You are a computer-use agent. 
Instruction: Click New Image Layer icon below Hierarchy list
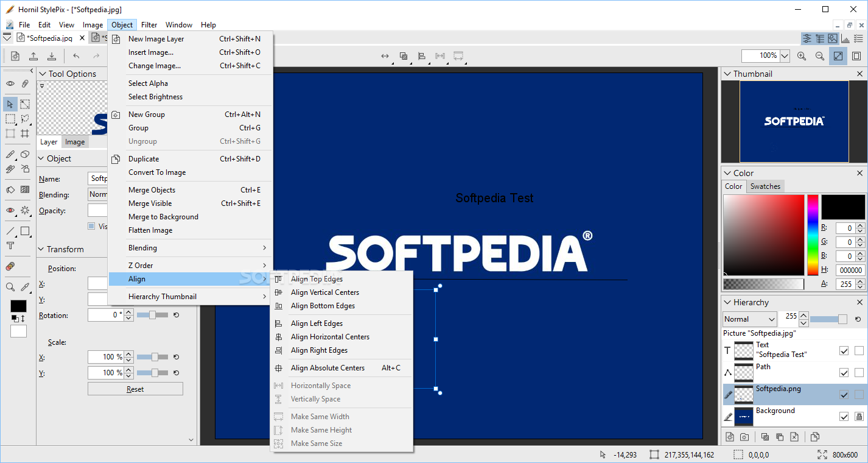pyautogui.click(x=730, y=437)
